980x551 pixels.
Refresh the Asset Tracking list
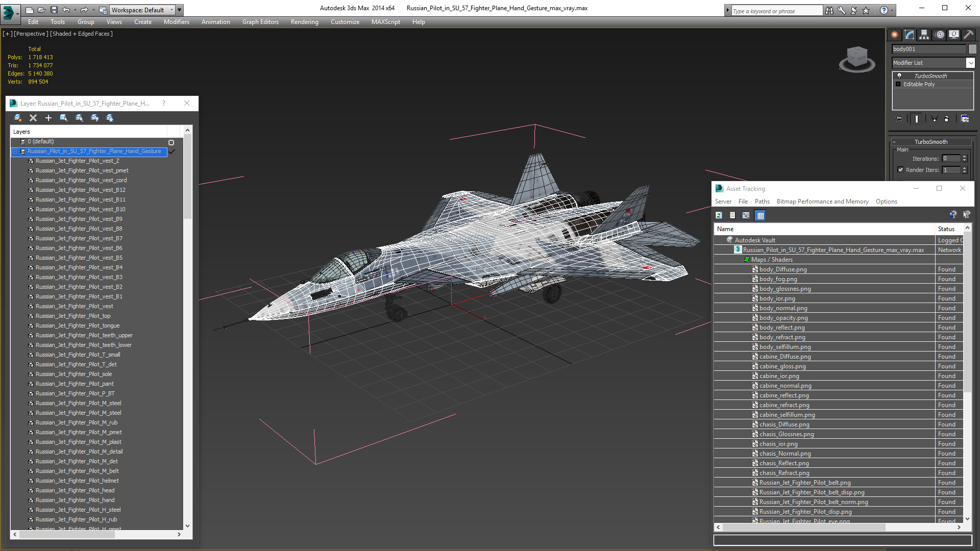click(719, 215)
